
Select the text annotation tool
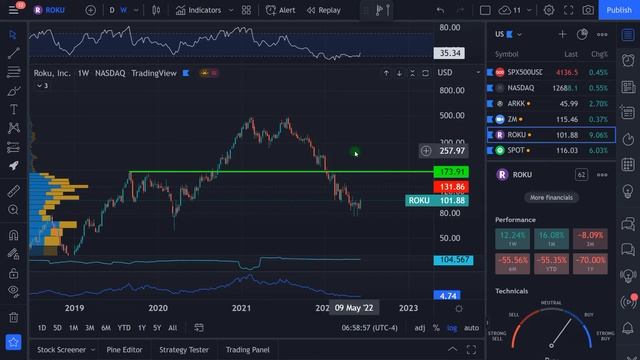click(13, 109)
